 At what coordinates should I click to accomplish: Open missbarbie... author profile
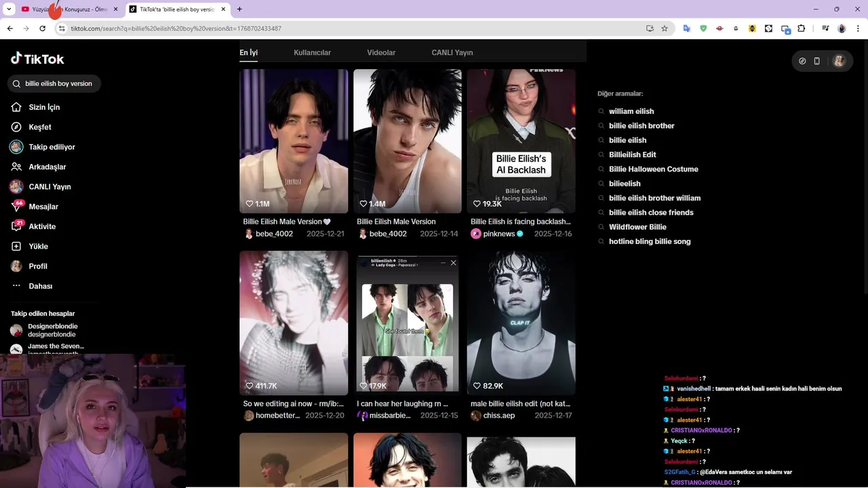[384, 415]
